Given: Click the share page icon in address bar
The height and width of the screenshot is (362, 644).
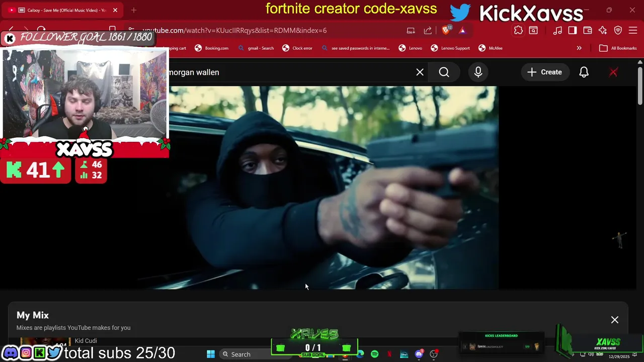Looking at the screenshot, I should 428,31.
